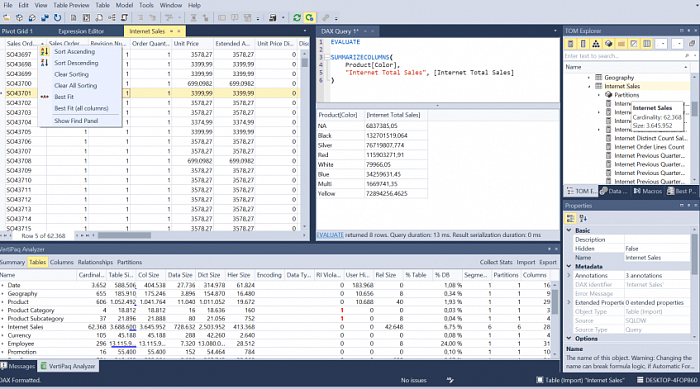Screen dimensions: 700x389
Task: Click Sort Descending in column context menu
Action: click(x=76, y=63)
